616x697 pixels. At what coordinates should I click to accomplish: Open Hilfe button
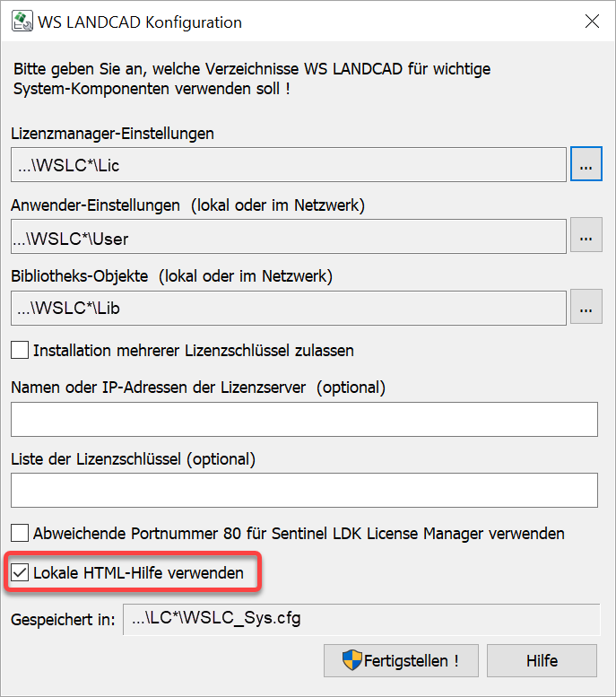click(542, 661)
